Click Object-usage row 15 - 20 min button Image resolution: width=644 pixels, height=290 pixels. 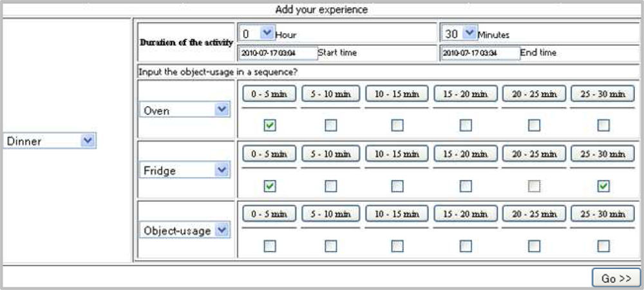[466, 213]
